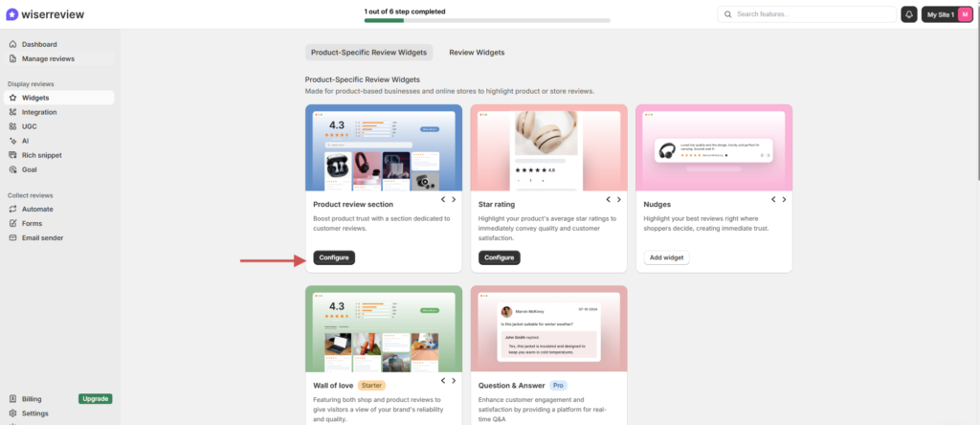Show next Product review section preview
Screen dimensions: 980x425
tap(455, 200)
